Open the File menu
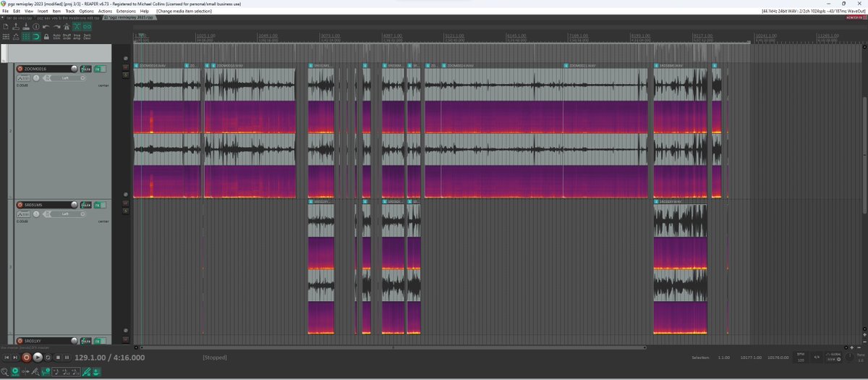Image resolution: width=868 pixels, height=380 pixels. click(x=5, y=12)
